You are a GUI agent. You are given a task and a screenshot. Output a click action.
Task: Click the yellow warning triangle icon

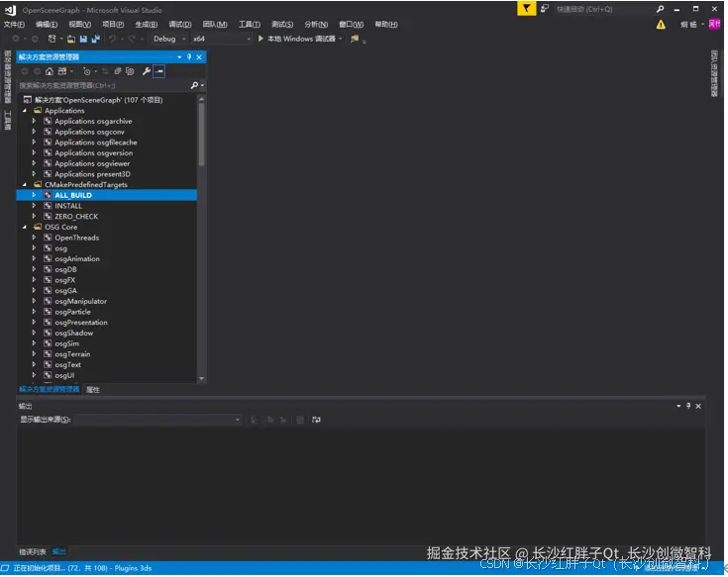tap(661, 25)
